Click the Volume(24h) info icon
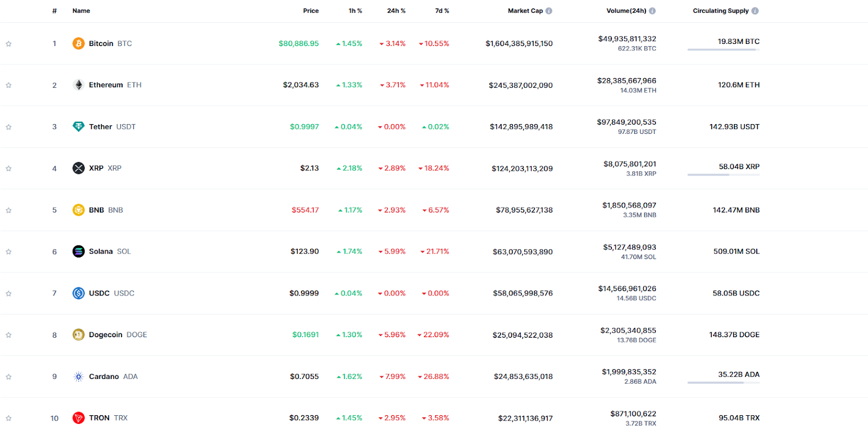This screenshot has width=868, height=438. coord(652,11)
